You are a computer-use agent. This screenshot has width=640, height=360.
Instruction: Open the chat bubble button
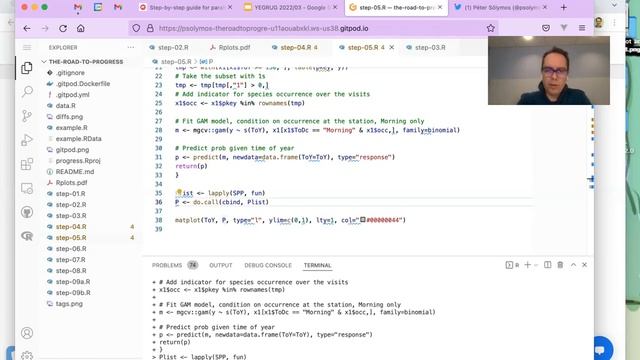600,349
